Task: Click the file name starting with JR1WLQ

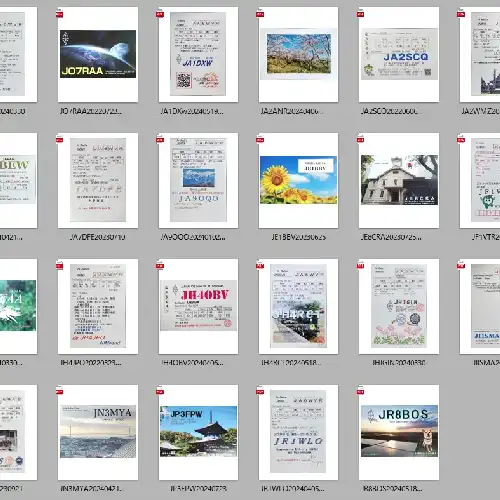Action: (x=292, y=489)
